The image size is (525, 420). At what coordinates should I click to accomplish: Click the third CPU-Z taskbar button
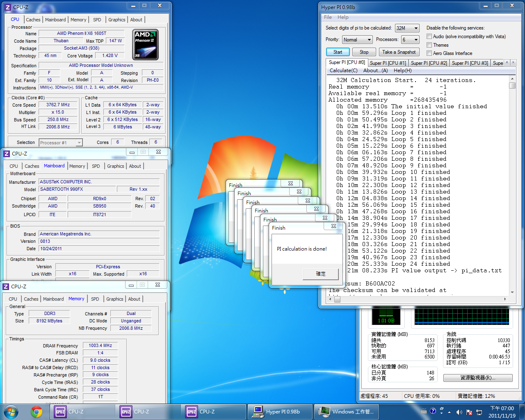213,412
